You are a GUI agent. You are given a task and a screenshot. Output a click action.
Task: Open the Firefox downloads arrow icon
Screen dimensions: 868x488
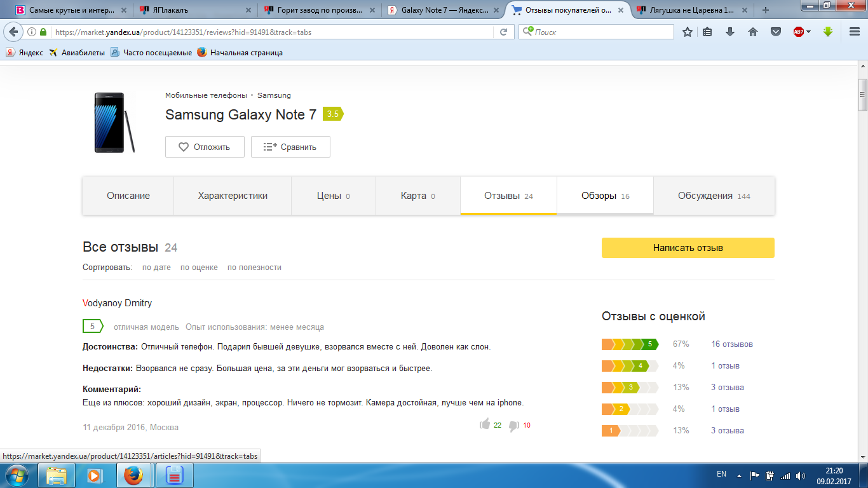point(730,32)
